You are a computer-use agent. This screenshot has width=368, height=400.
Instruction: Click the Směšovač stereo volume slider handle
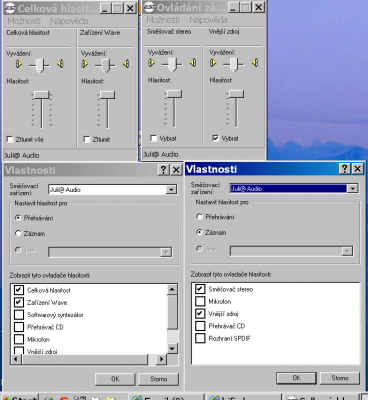[x=174, y=94]
